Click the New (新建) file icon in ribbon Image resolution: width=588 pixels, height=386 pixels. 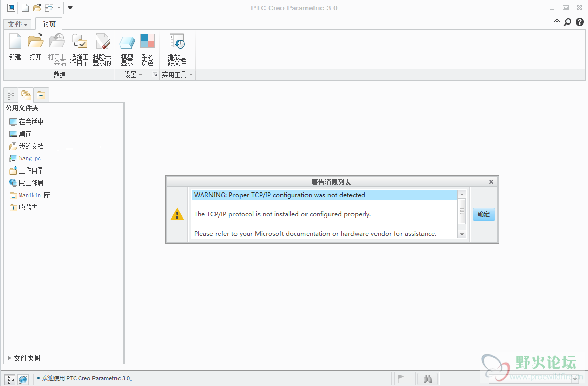click(15, 47)
